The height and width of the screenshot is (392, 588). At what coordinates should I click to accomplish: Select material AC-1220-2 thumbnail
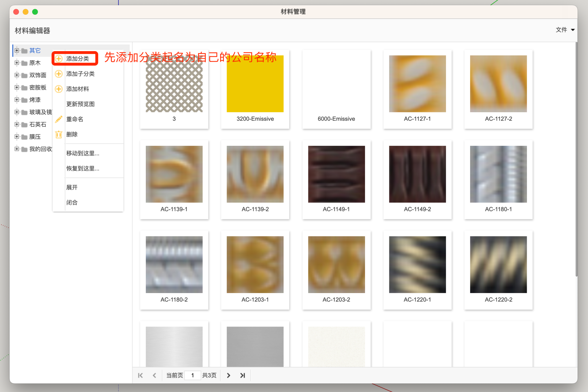click(499, 264)
